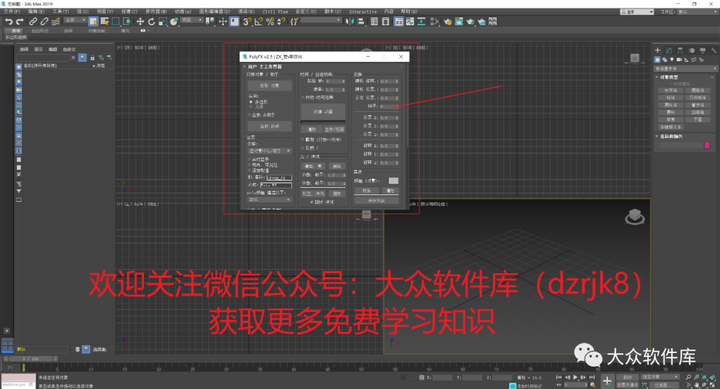Toggle checked box at bottom of PolyFX middle column
This screenshot has width=720, height=389.
[x=312, y=202]
